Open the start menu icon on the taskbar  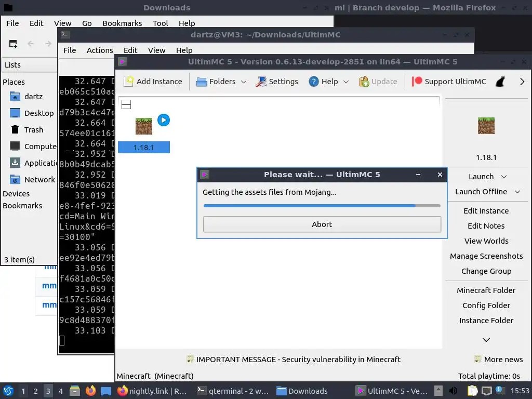click(x=8, y=391)
